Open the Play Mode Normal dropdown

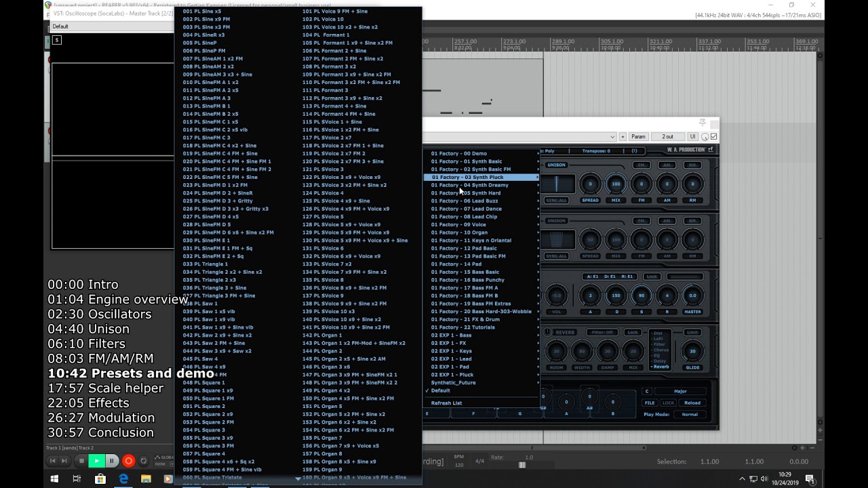tap(690, 414)
